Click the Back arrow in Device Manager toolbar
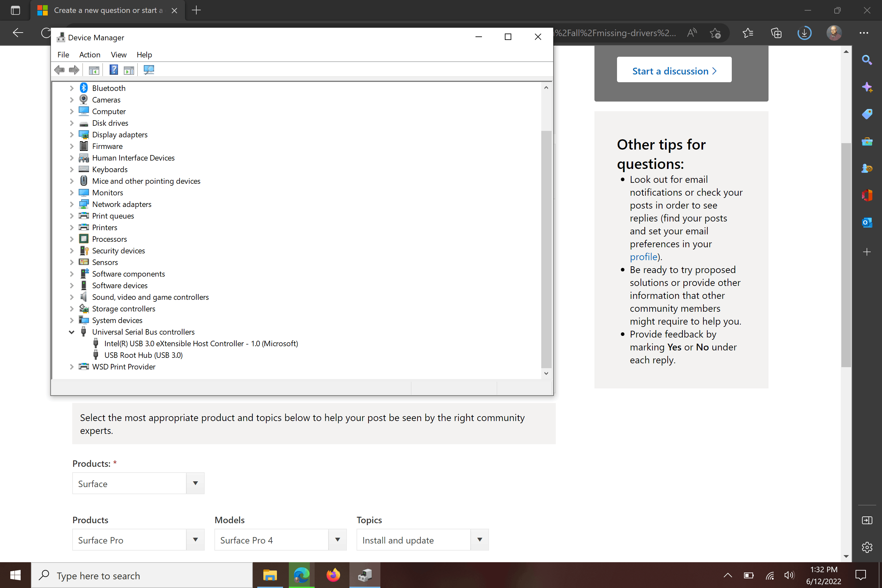This screenshot has height=588, width=882. [59, 70]
